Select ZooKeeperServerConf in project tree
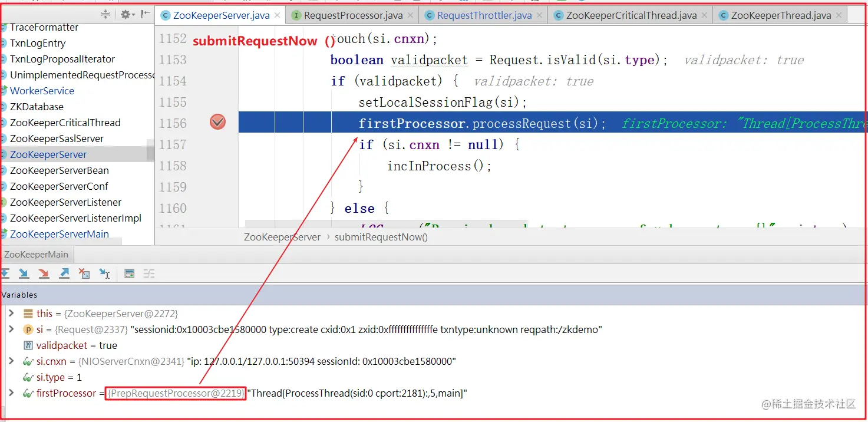The image size is (868, 422). (x=59, y=186)
